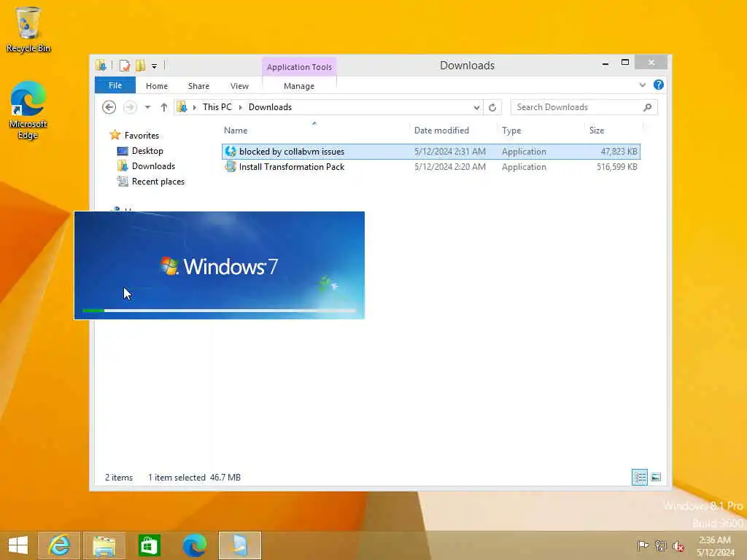The image size is (747, 560).
Task: Click the Downloads window system icon in the title bar
Action: [101, 66]
